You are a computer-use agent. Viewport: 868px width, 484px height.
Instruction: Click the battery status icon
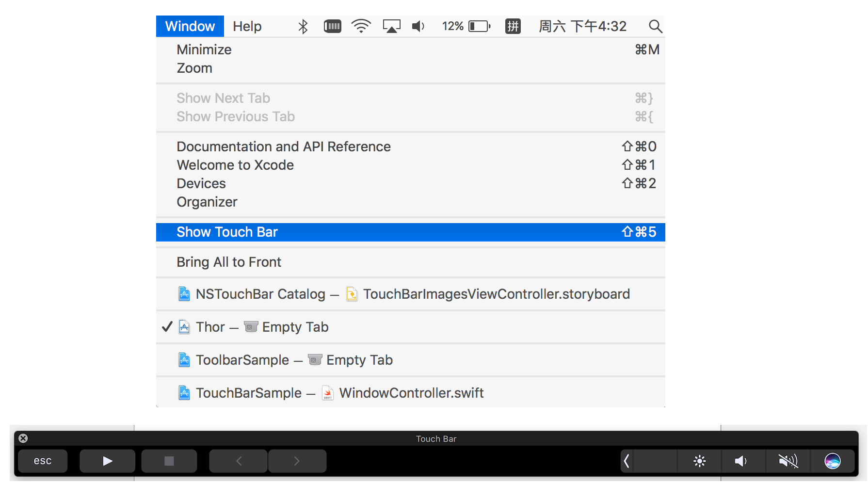point(480,26)
